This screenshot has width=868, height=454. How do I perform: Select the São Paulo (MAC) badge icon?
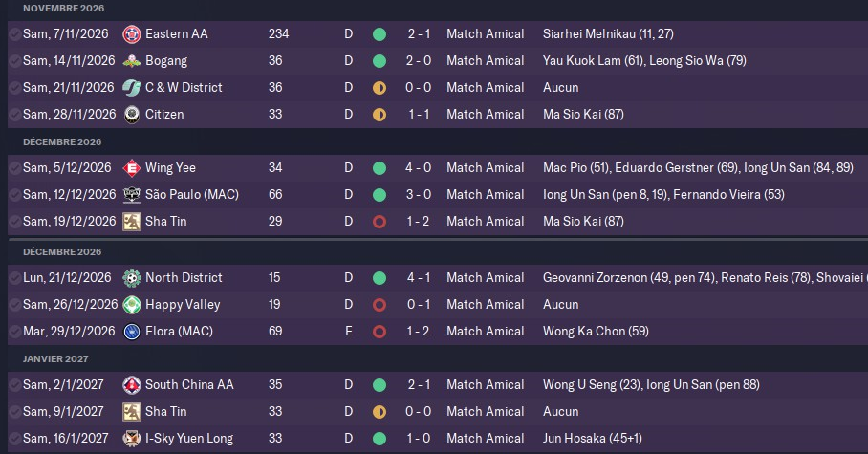[x=132, y=195]
